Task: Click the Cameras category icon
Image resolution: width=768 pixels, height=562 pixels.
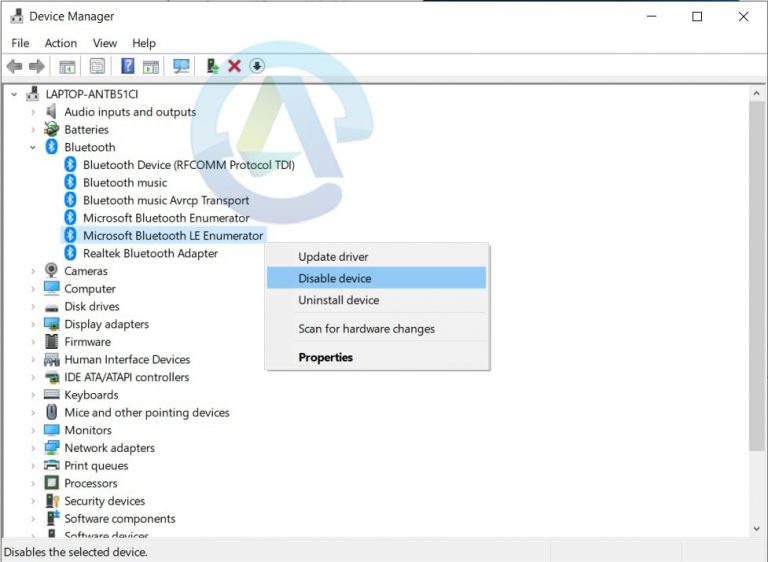Action: (x=51, y=270)
